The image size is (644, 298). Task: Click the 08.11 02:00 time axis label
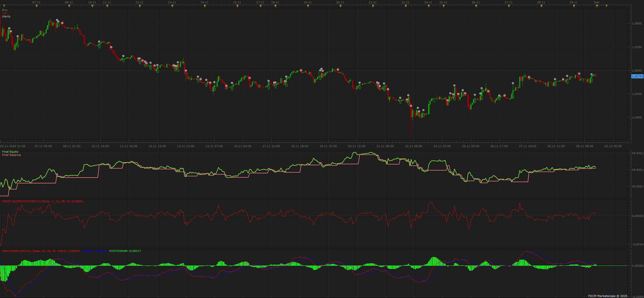(72, 146)
